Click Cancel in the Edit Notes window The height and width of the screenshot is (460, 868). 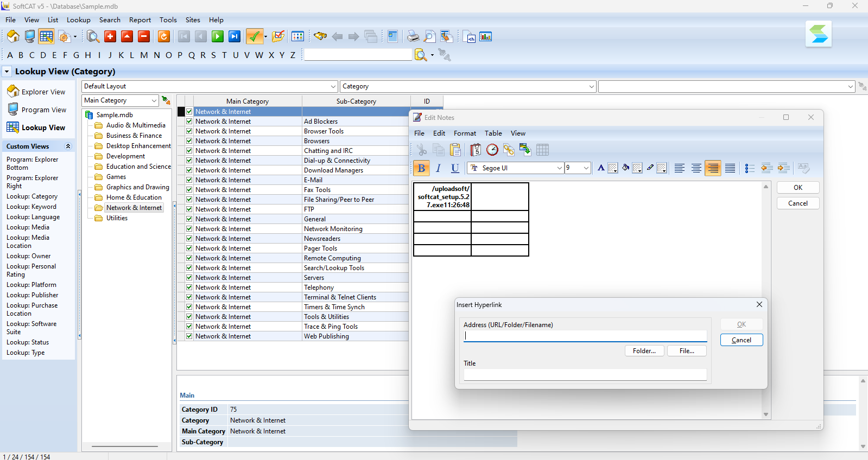point(798,203)
